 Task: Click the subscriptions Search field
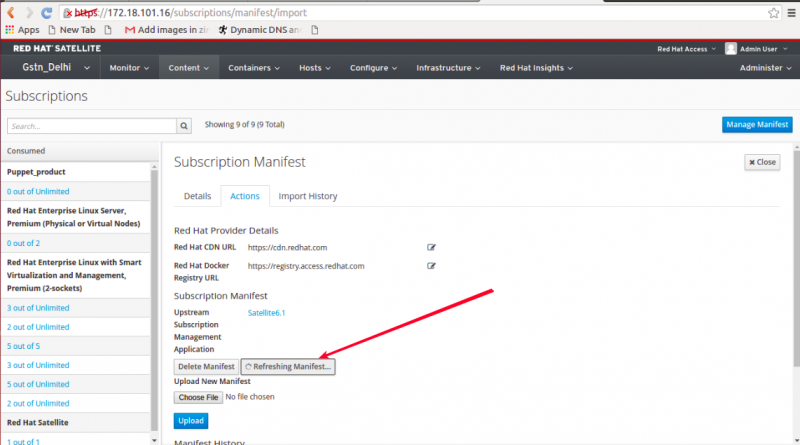pyautogui.click(x=92, y=126)
